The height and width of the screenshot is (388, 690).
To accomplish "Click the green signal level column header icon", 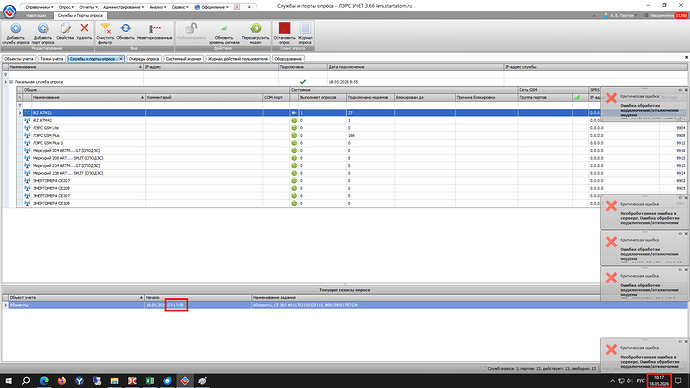I will coord(577,97).
